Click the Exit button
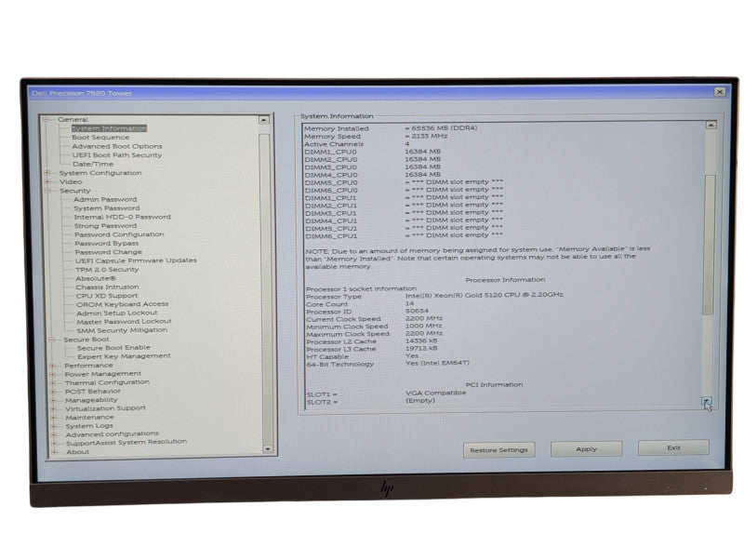The height and width of the screenshot is (560, 744). click(673, 447)
